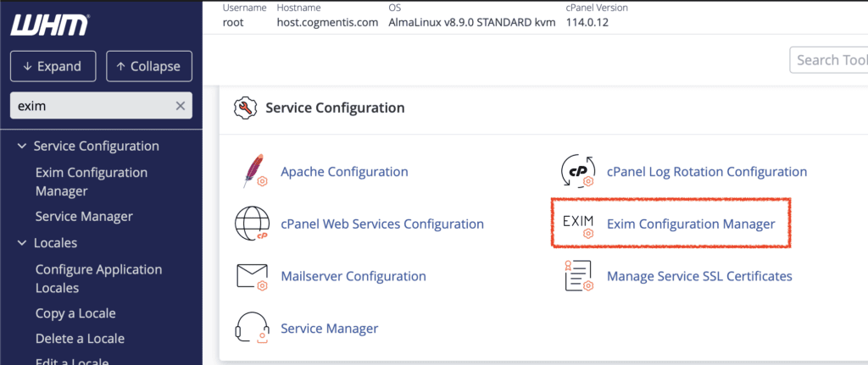This screenshot has width=868, height=365.
Task: Open Exim Configuration Manager in sidebar
Action: (x=91, y=181)
